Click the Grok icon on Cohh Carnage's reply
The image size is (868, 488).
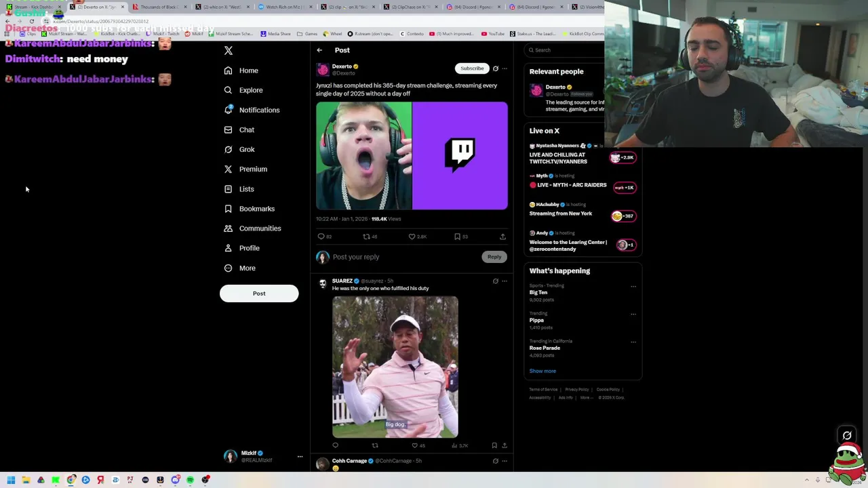point(495,461)
